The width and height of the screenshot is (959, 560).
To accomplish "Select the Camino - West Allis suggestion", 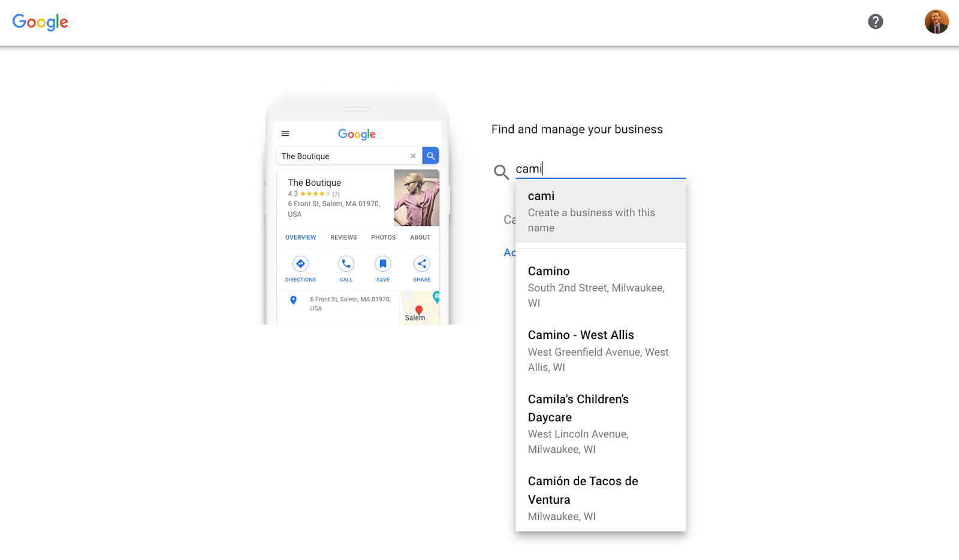I will click(x=601, y=350).
